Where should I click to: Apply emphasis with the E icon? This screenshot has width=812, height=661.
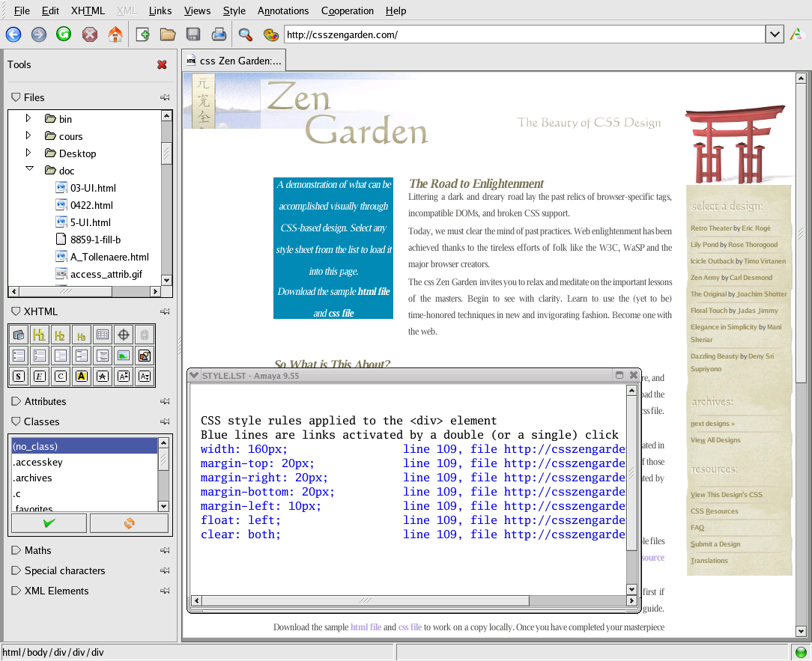pyautogui.click(x=40, y=377)
